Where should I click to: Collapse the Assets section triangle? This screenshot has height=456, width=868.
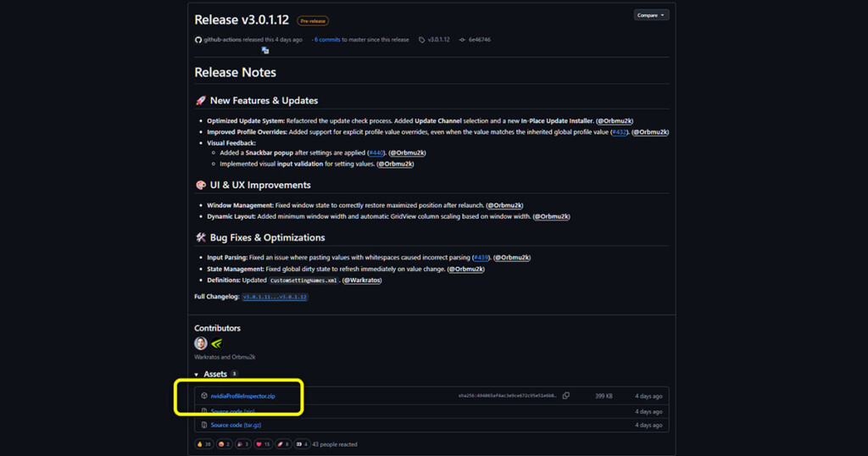click(197, 375)
